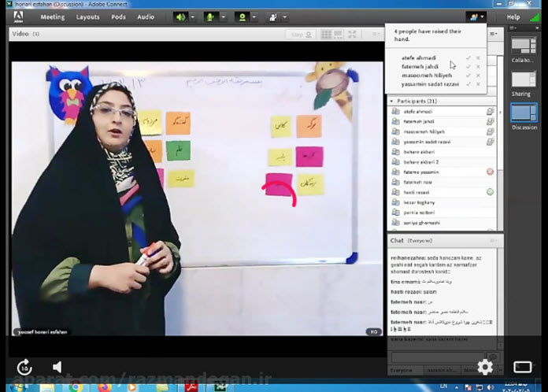Viewport: 548px width, 392px height.
Task: Open Chrome from the Windows taskbar
Action: pos(76,387)
